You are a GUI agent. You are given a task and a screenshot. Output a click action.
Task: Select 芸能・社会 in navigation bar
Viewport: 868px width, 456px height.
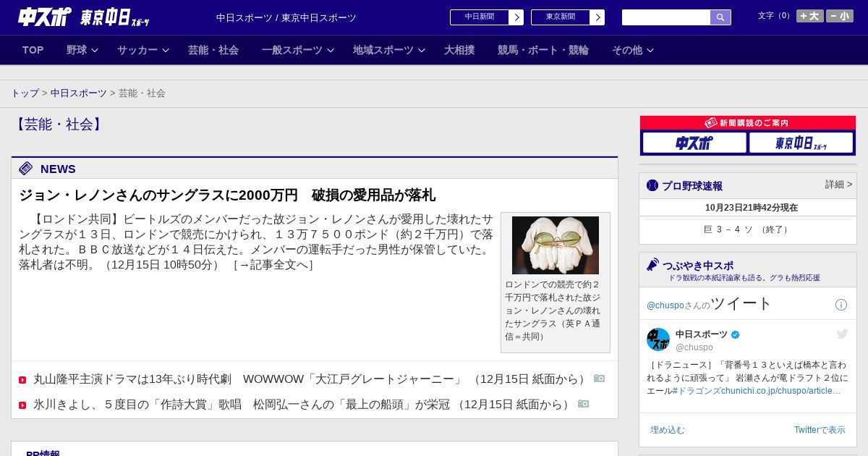(x=213, y=50)
